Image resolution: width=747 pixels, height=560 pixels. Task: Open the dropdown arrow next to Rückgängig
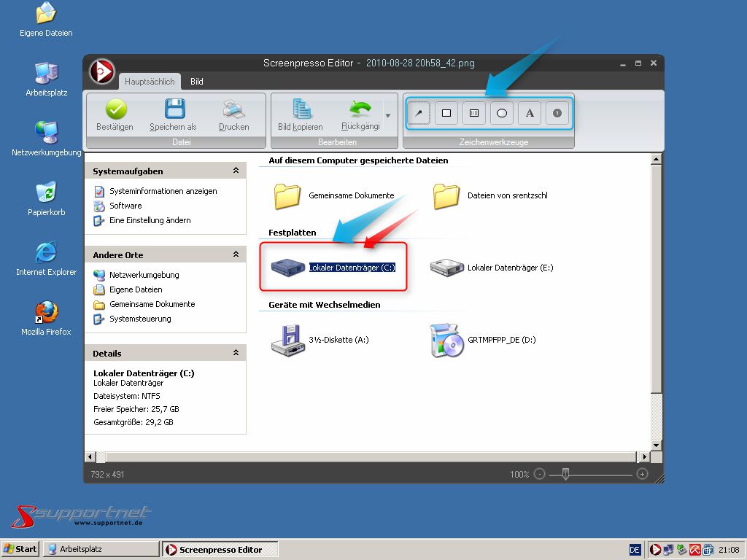pos(388,115)
